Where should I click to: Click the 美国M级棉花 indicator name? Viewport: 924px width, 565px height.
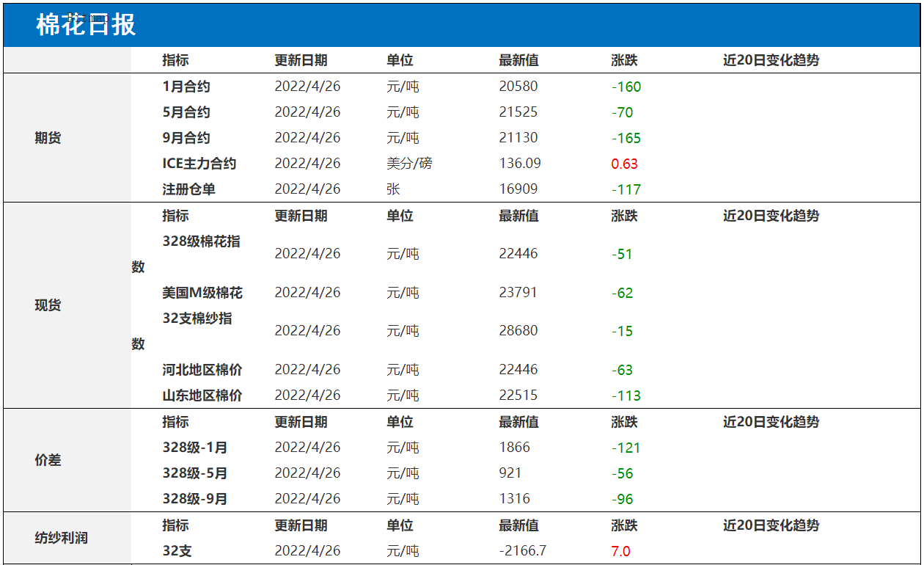click(x=202, y=293)
